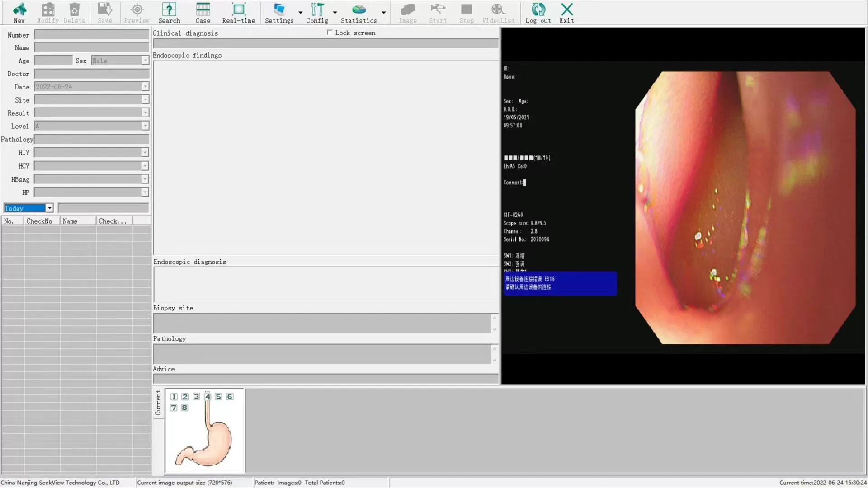Open the Case manager
Screen dimensions: 868x488
point(203,13)
